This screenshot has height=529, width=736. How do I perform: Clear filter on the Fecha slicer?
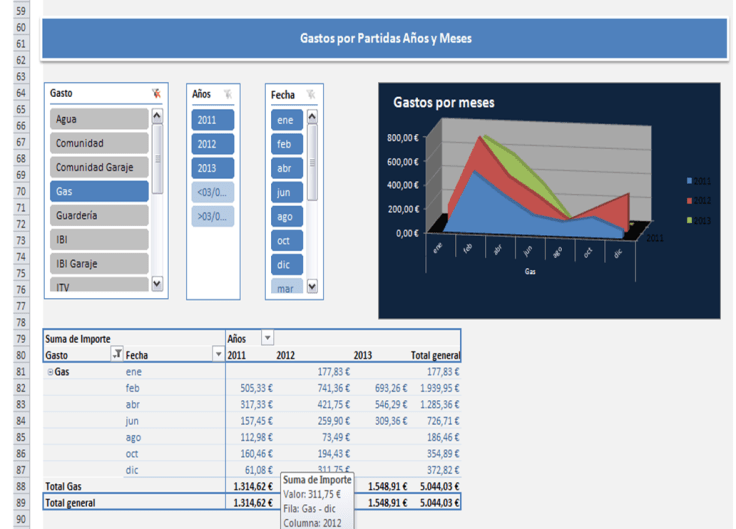310,94
